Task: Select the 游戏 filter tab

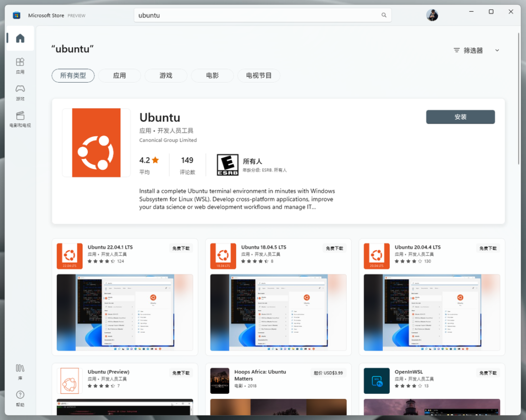Action: 166,75
